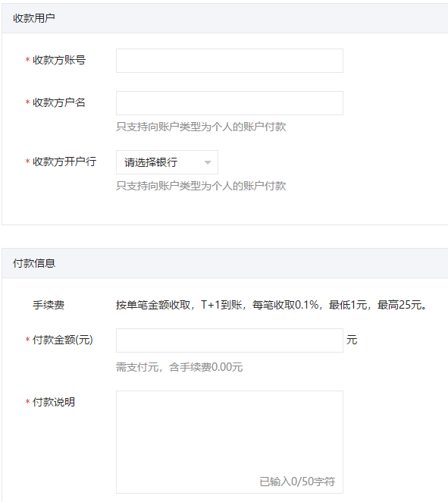Click the 付款金额(元) label text
This screenshot has height=502, width=448.
(x=63, y=340)
